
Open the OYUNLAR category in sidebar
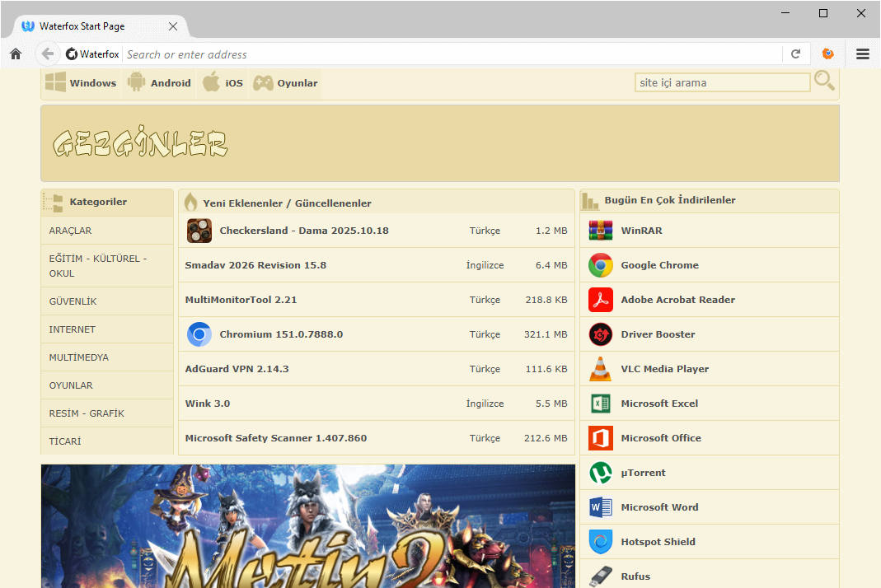pos(107,385)
